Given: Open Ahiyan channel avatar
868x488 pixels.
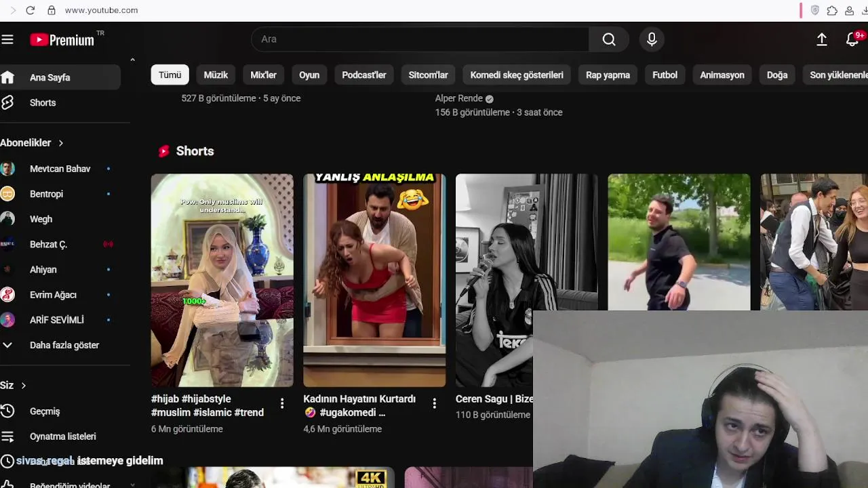Looking at the screenshot, I should tap(7, 269).
